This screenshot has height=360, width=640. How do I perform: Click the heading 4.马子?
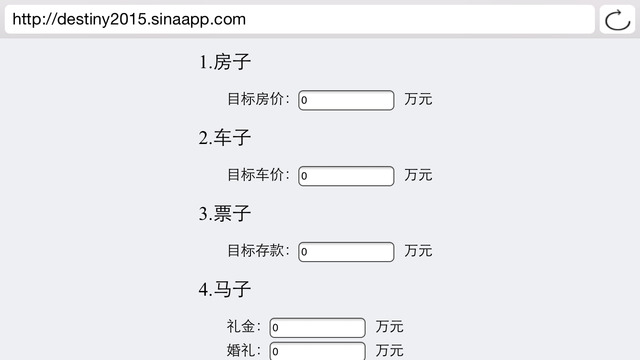(x=224, y=289)
